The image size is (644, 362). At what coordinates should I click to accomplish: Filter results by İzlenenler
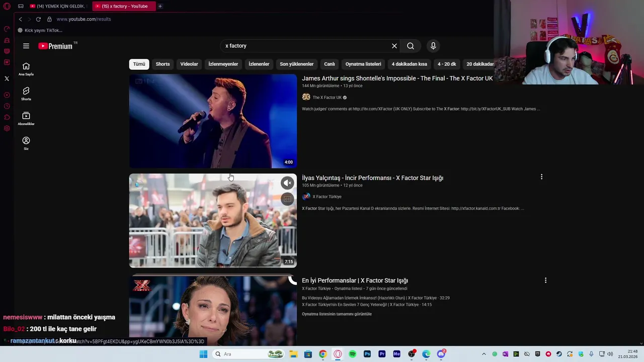[259, 64]
